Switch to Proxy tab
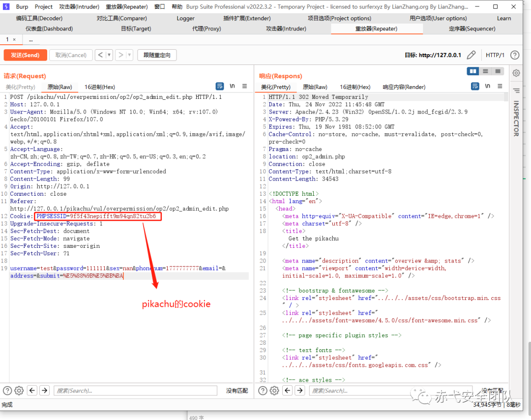 click(x=206, y=29)
